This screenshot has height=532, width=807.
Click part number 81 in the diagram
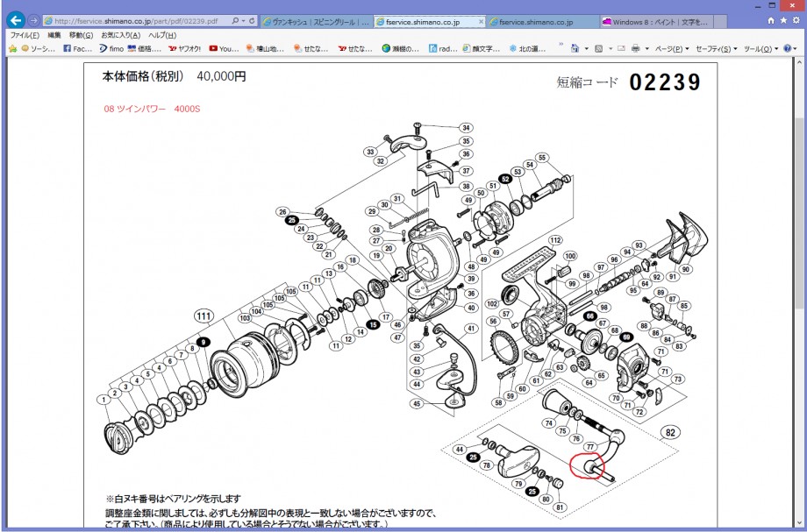coord(560,507)
